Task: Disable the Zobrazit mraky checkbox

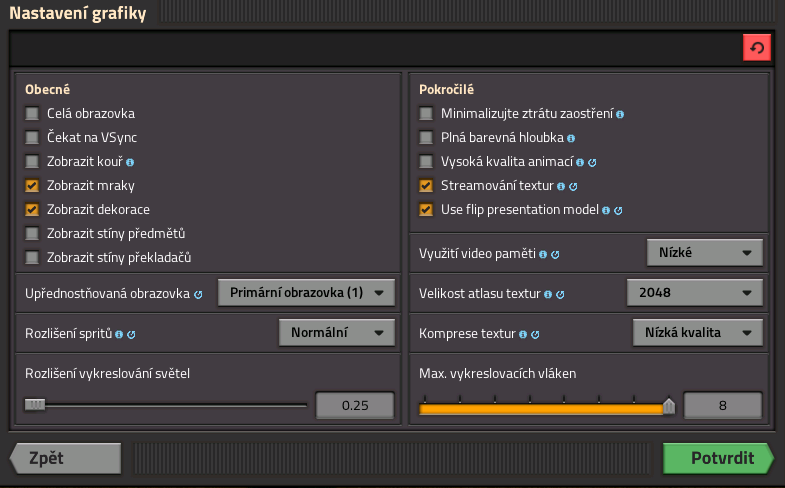Action: 32,186
